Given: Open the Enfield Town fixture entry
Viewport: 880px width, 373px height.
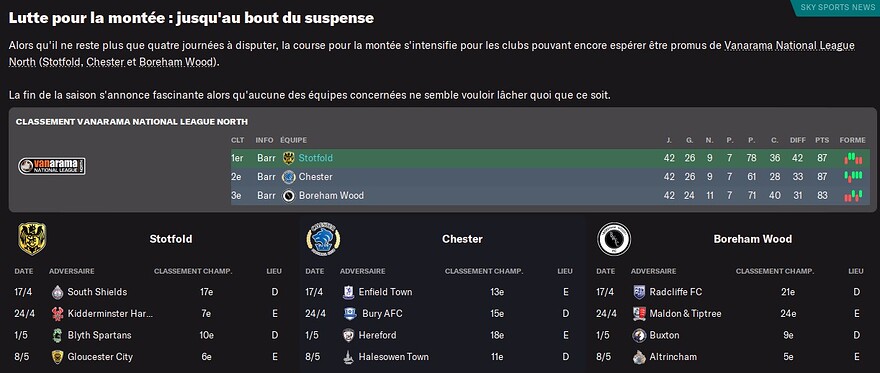Looking at the screenshot, I should 440,292.
